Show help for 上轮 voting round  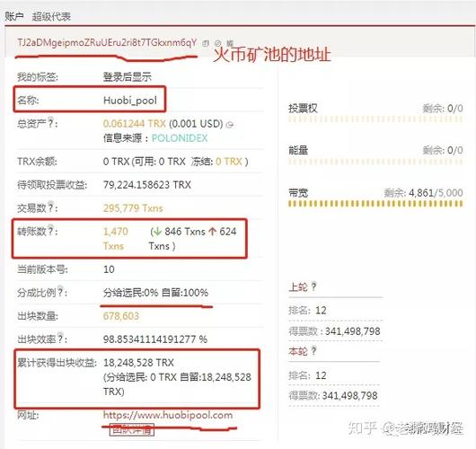[x=313, y=286]
